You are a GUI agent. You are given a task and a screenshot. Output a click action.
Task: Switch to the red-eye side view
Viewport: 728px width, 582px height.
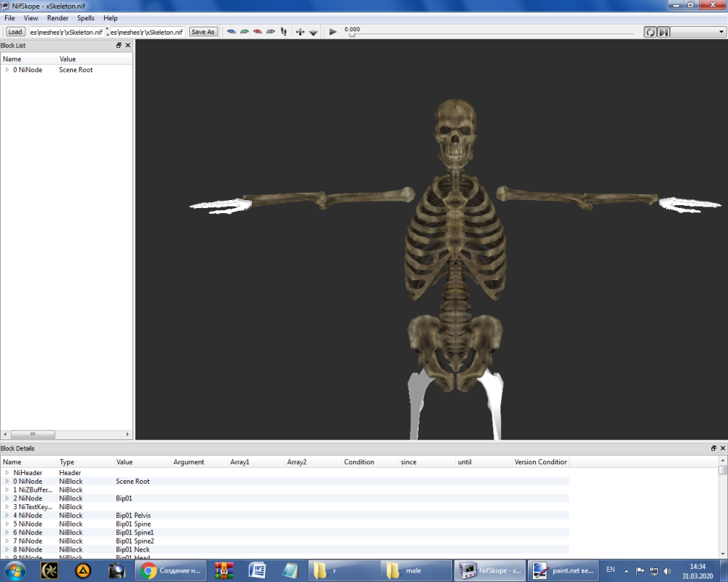pyautogui.click(x=257, y=31)
